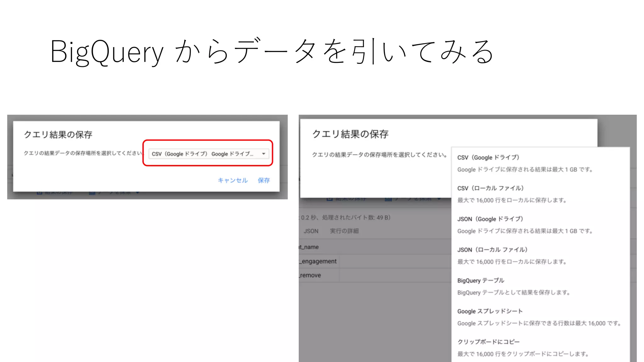Open the 実行の詳細 tab behind the right dialog

[344, 231]
